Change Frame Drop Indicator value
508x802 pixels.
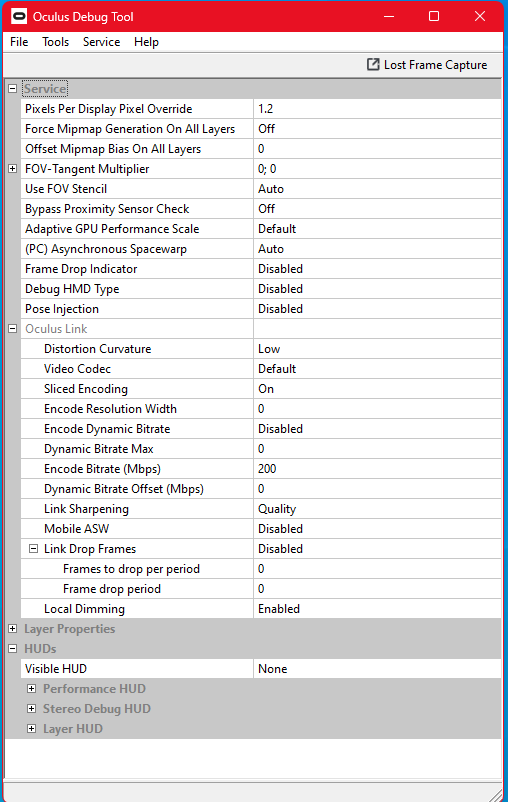pos(377,269)
